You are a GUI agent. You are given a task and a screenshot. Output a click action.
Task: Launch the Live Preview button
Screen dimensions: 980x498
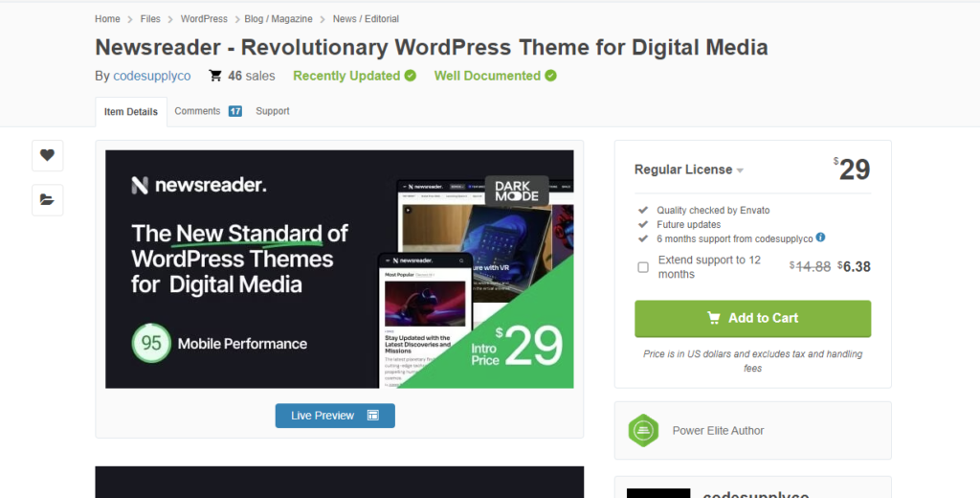pyautogui.click(x=335, y=416)
